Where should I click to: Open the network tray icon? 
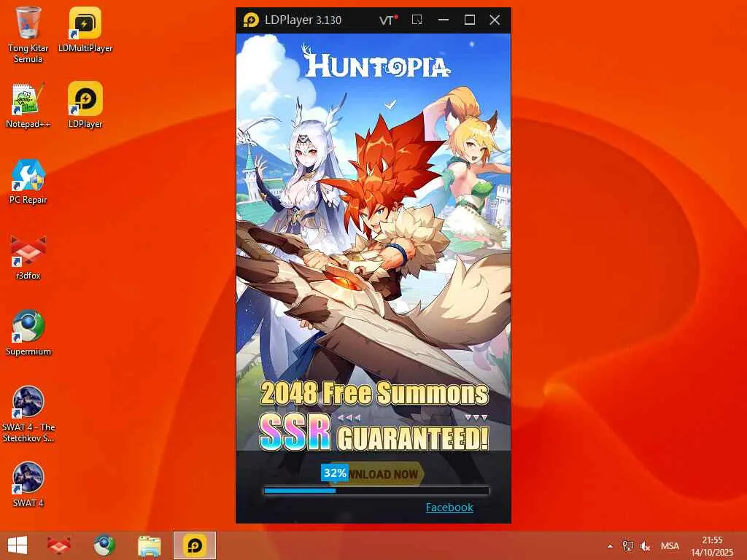point(628,545)
